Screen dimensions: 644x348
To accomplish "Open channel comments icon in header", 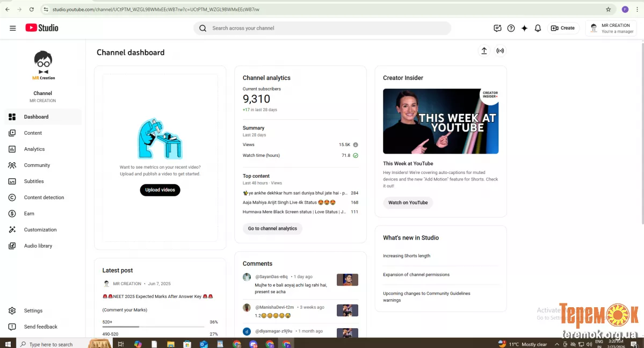I will pyautogui.click(x=497, y=28).
